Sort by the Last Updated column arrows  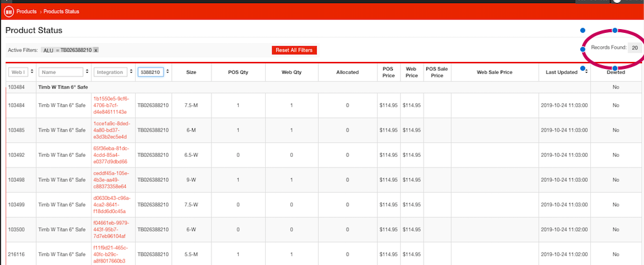[587, 71]
